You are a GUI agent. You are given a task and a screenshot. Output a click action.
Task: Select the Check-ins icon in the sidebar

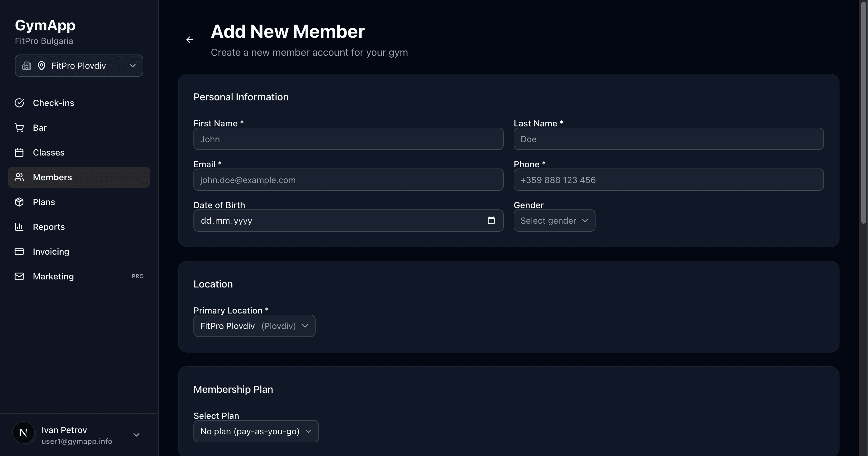[x=19, y=103]
